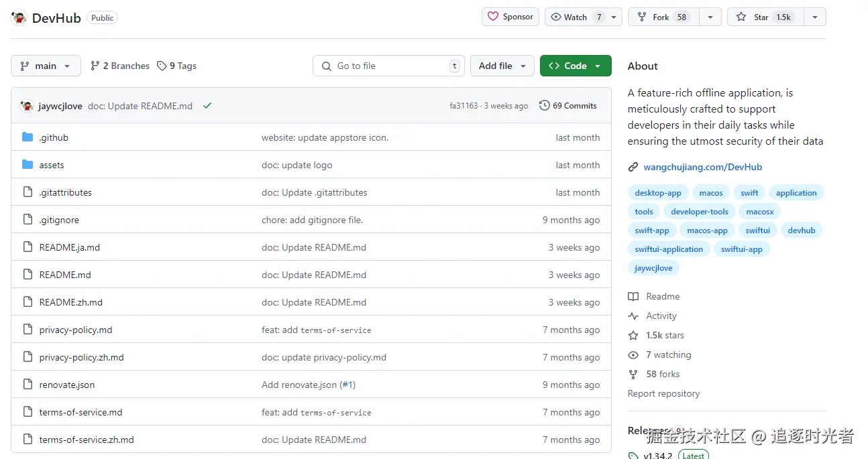
Task: Open the privacy-policy.zh.md file
Action: (x=82, y=357)
